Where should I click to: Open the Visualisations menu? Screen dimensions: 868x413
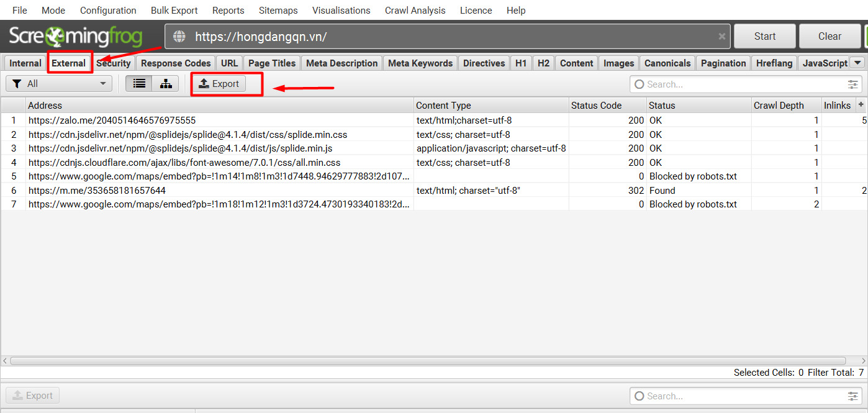coord(341,11)
